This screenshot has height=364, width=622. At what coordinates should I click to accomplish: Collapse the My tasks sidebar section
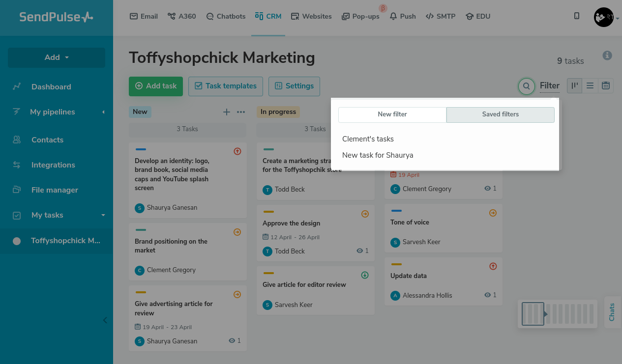103,215
